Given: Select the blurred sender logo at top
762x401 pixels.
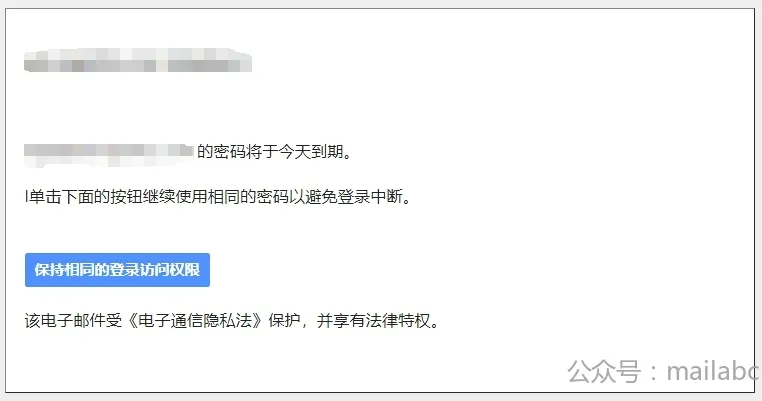Looking at the screenshot, I should (x=138, y=60).
